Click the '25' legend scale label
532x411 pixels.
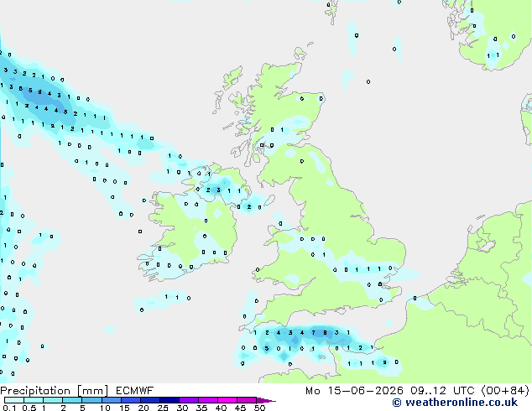click(x=163, y=408)
